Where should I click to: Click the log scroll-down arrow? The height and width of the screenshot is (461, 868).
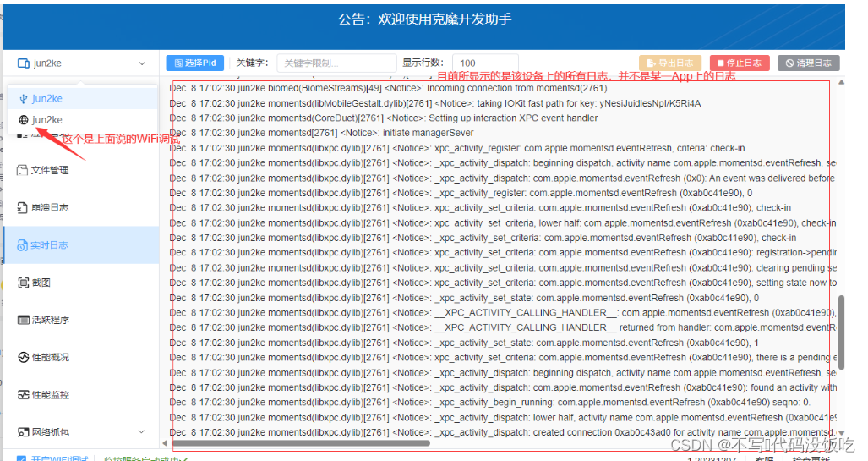click(x=842, y=433)
